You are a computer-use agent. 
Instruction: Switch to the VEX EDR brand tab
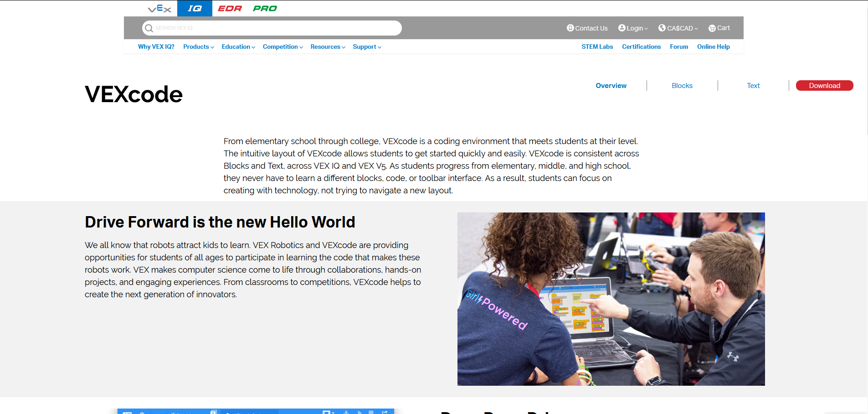230,8
